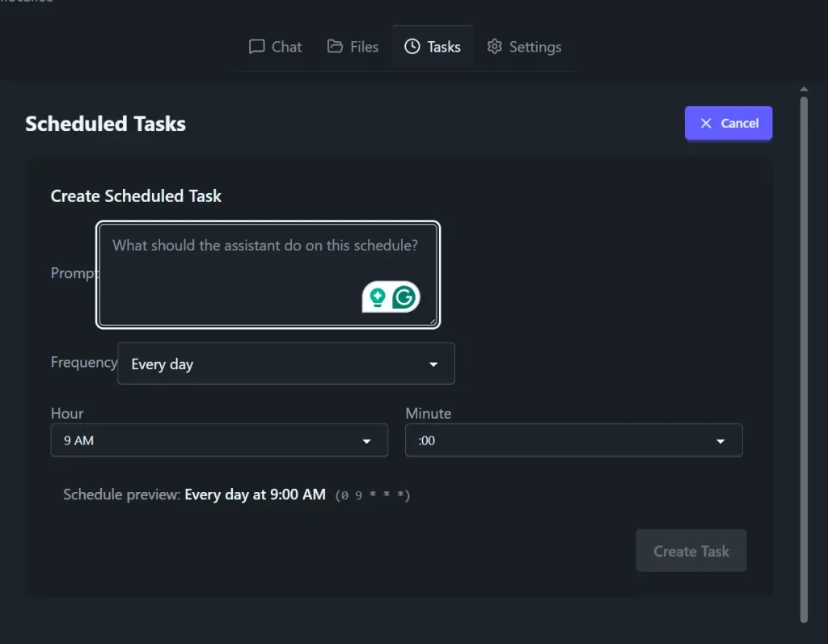
Task: Switch to the Chat tab
Action: (x=275, y=46)
